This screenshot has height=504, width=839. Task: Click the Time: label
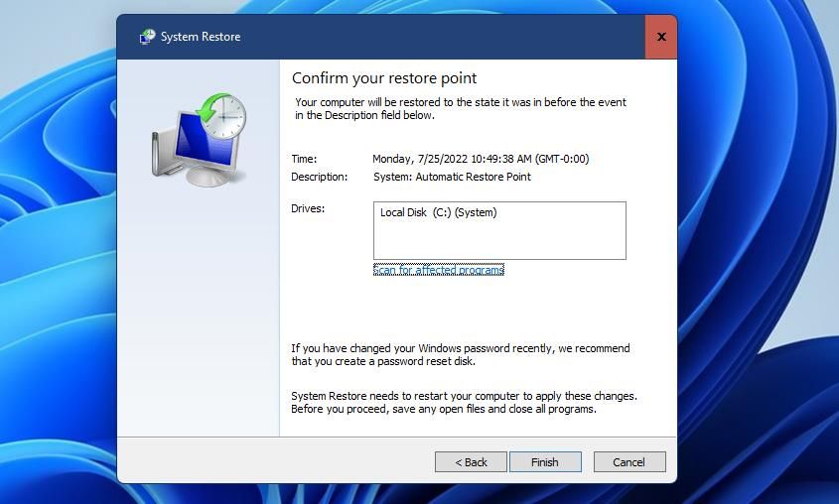click(x=304, y=159)
